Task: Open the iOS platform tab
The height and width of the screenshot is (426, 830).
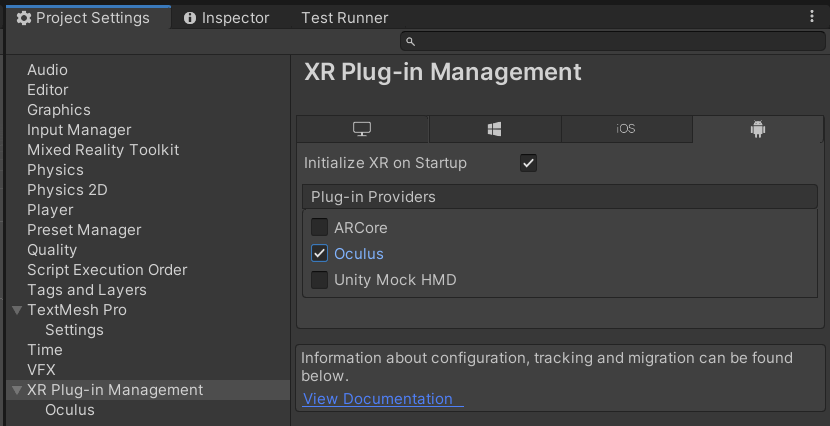Action: click(626, 130)
